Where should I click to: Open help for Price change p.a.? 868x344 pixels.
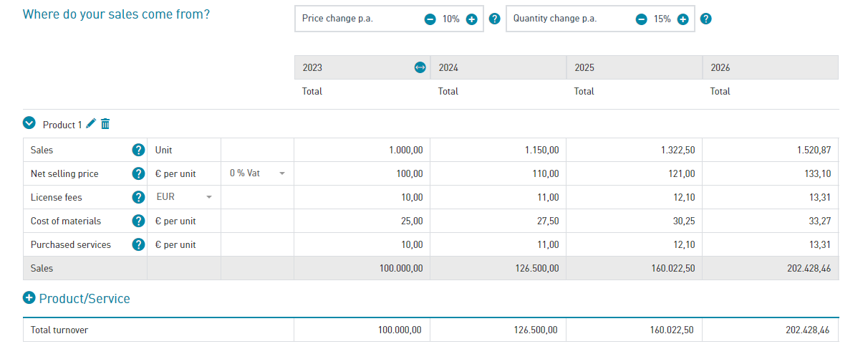(x=494, y=19)
